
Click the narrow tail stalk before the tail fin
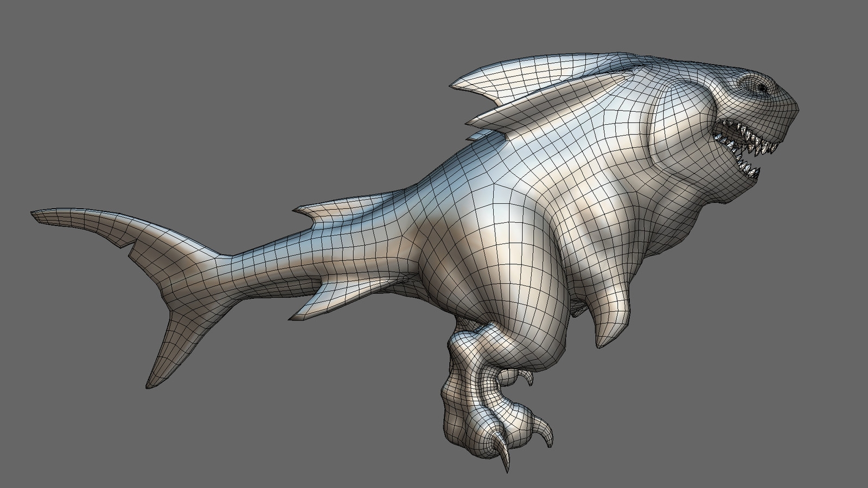click(x=244, y=266)
